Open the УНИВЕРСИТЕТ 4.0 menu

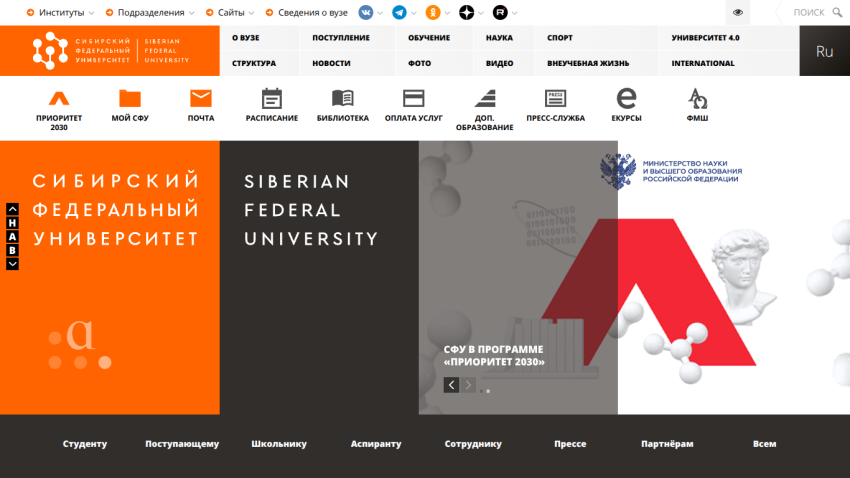705,38
